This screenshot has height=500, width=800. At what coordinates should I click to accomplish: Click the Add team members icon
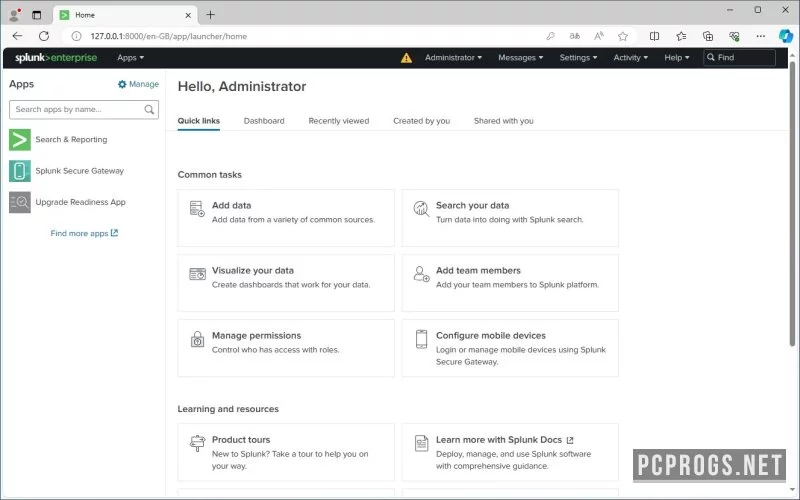(x=421, y=273)
